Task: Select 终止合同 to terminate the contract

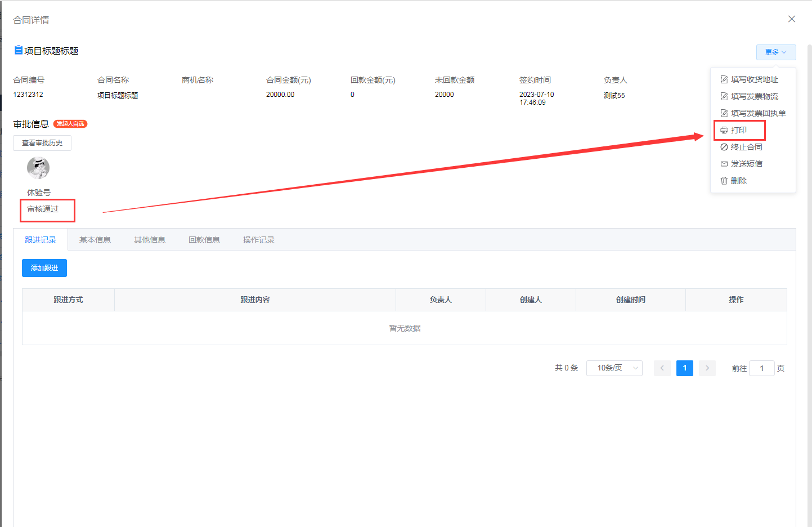Action: [x=746, y=147]
